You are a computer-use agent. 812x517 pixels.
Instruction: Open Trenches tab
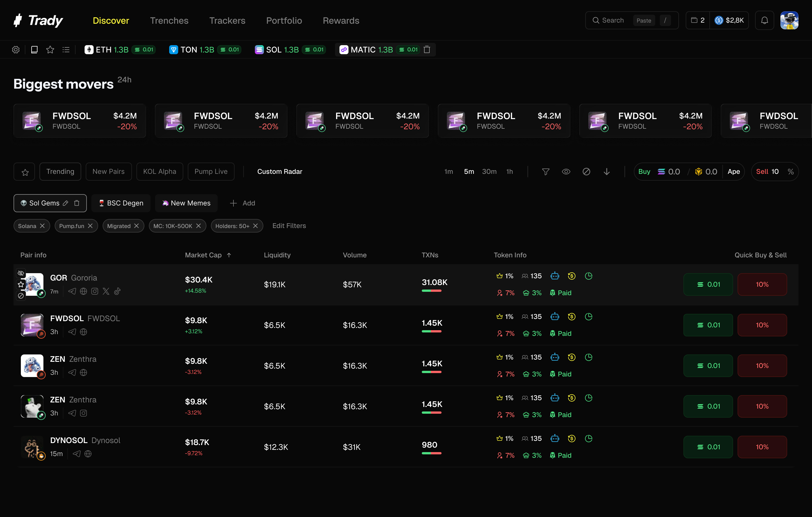click(x=169, y=21)
